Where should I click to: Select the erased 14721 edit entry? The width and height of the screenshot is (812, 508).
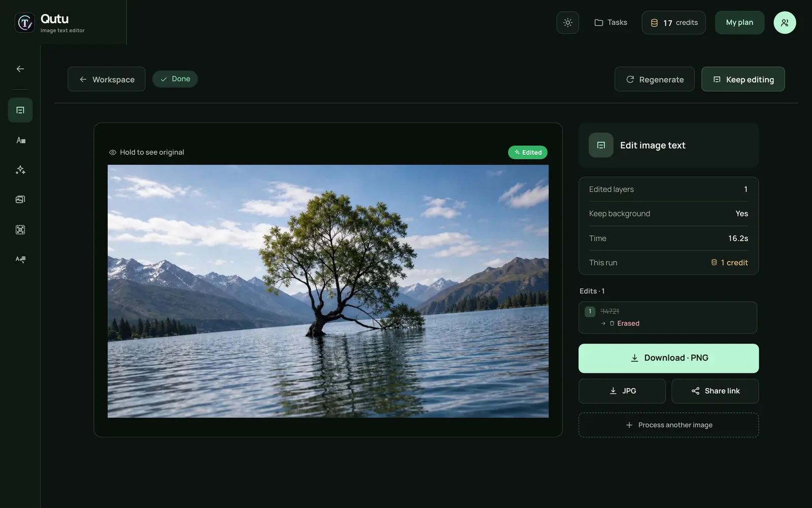[668, 317]
